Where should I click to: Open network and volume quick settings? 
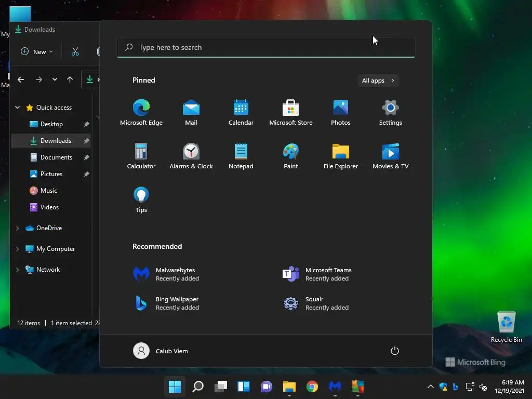click(476, 387)
